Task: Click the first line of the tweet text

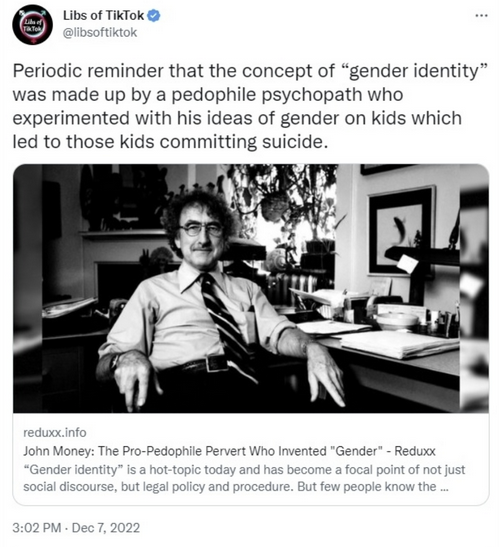Action: pos(250,71)
